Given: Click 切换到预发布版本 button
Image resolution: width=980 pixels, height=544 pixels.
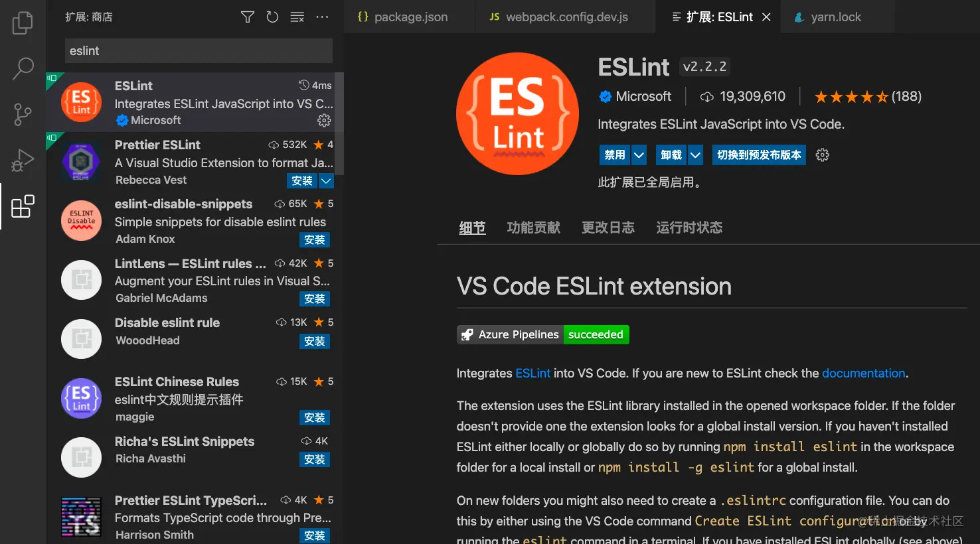Looking at the screenshot, I should point(759,155).
